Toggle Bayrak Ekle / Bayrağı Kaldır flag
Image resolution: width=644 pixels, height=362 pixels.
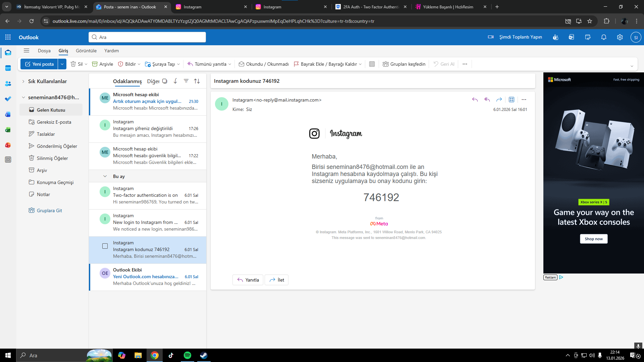(325, 64)
